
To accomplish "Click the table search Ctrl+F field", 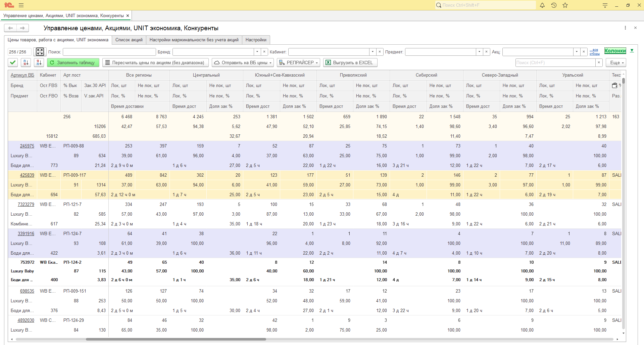I will (x=555, y=62).
